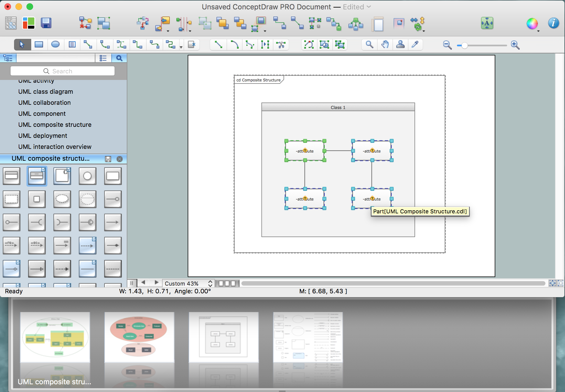Select the cd Composite Structure frame label

(259, 80)
